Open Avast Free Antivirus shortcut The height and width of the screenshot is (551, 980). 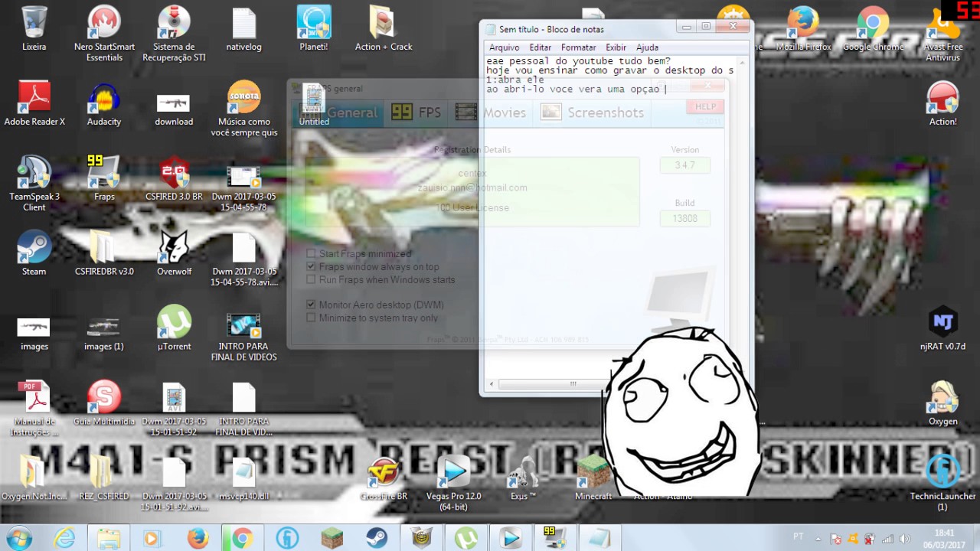[x=943, y=34]
